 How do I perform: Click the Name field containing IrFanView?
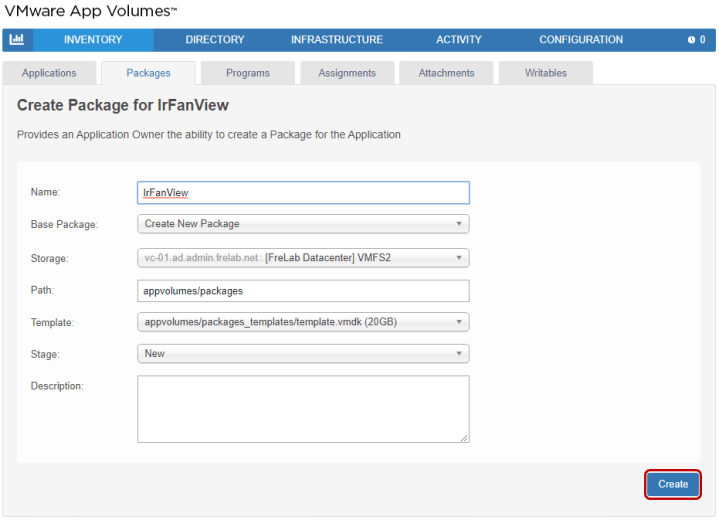303,192
